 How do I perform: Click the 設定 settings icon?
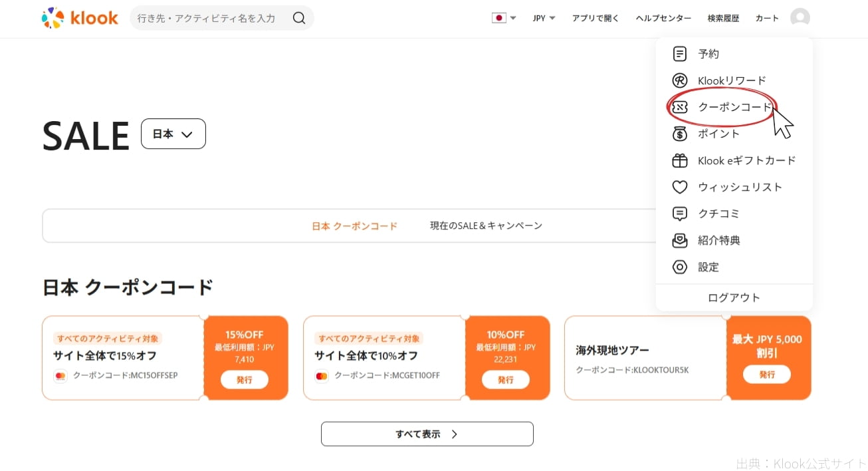pos(679,267)
